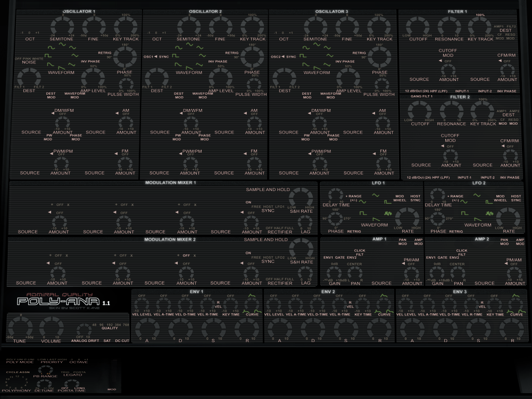Pick the sawtooth waveform in LFO 1

[x=376, y=220]
